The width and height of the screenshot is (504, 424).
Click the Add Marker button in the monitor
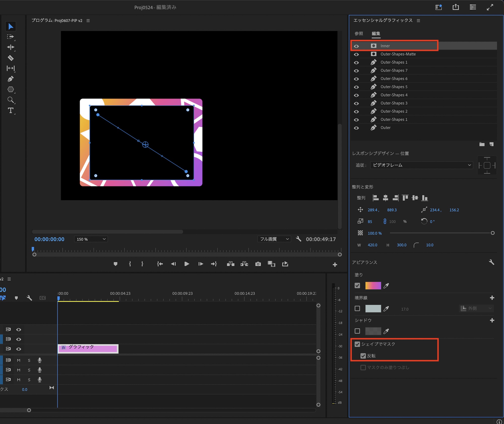[115, 264]
